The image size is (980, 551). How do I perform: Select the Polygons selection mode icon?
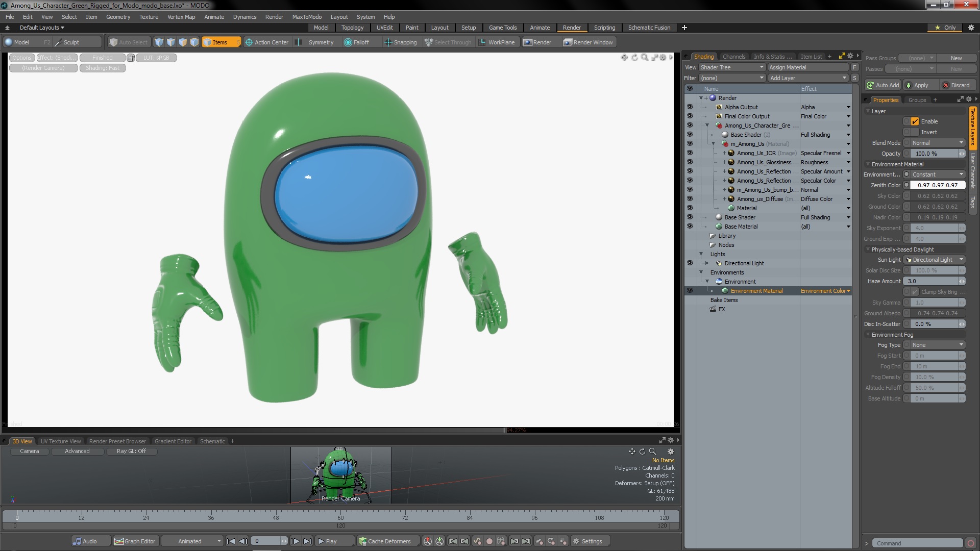(x=183, y=42)
